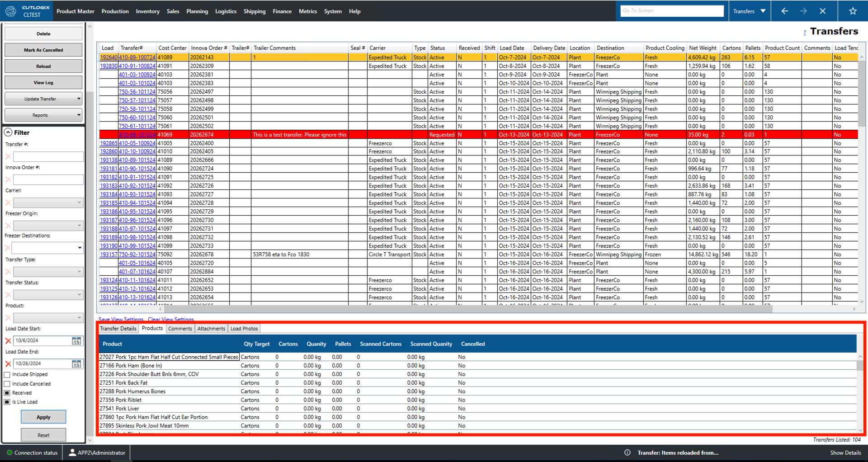Click the Apply button
The width and height of the screenshot is (868, 462).
pos(43,417)
